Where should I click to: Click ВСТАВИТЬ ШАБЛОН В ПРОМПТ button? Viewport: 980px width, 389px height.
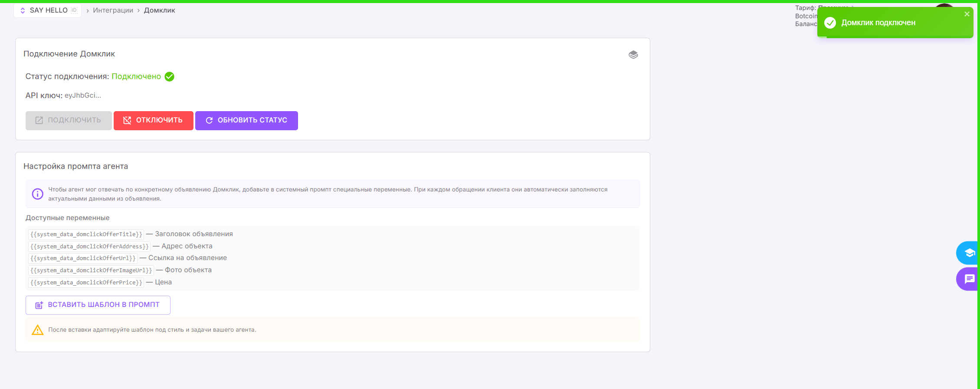pos(98,305)
